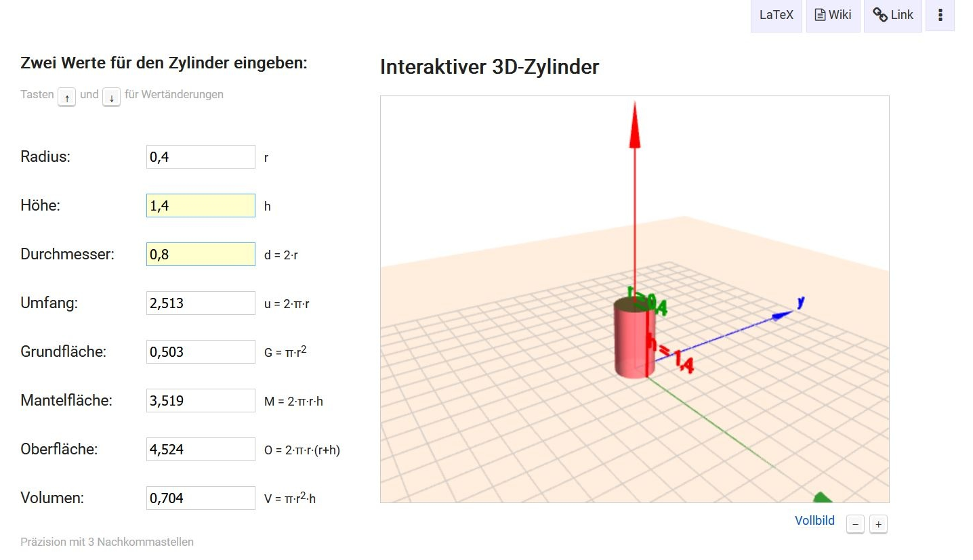This screenshot has height=560, width=973.
Task: Click the formula 'O = 2·π·r·(r+h)'
Action: 302,450
